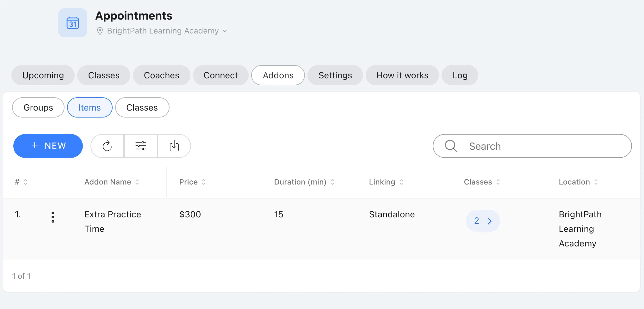Click the Appointments calendar icon
Viewport: 644px width, 309px height.
pyautogui.click(x=73, y=23)
